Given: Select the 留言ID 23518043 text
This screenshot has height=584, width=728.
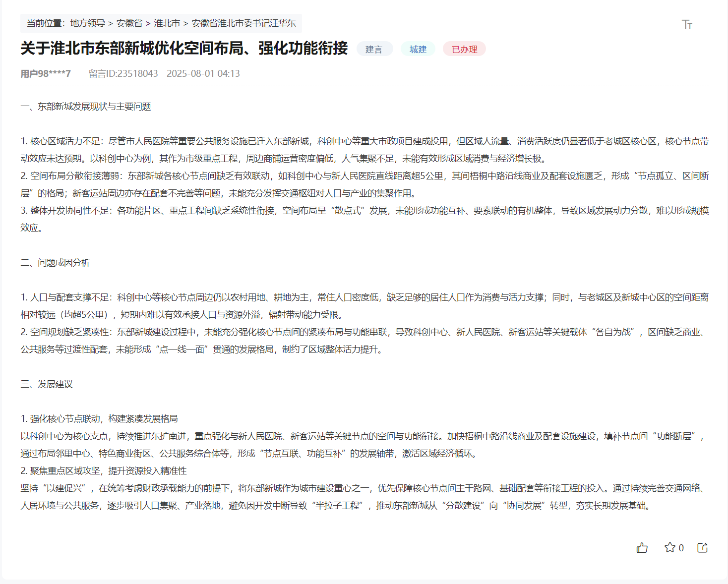Looking at the screenshot, I should (123, 73).
